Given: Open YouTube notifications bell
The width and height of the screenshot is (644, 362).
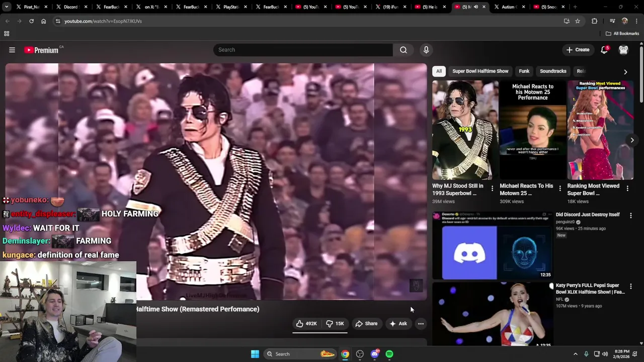Looking at the screenshot, I should tap(604, 50).
